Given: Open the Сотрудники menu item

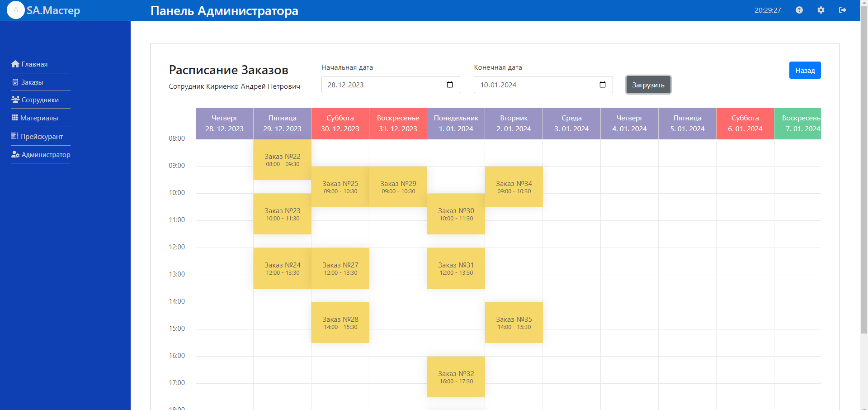Looking at the screenshot, I should click(40, 100).
